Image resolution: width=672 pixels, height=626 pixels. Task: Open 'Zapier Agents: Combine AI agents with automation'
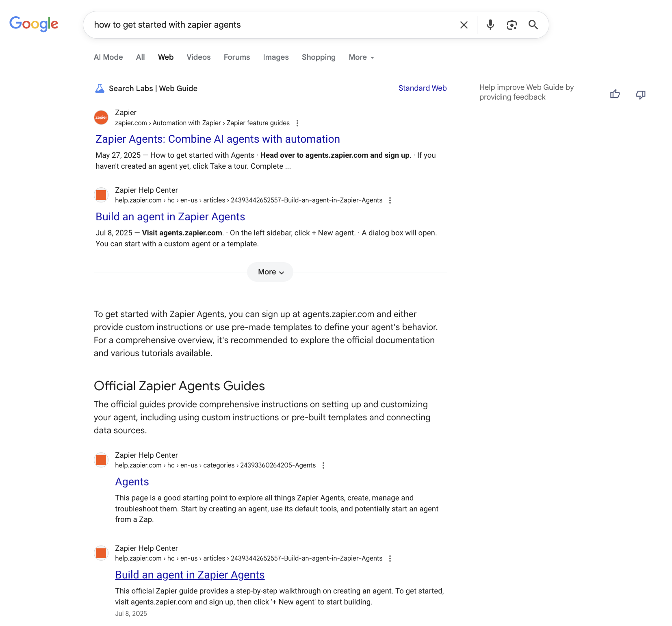click(218, 139)
